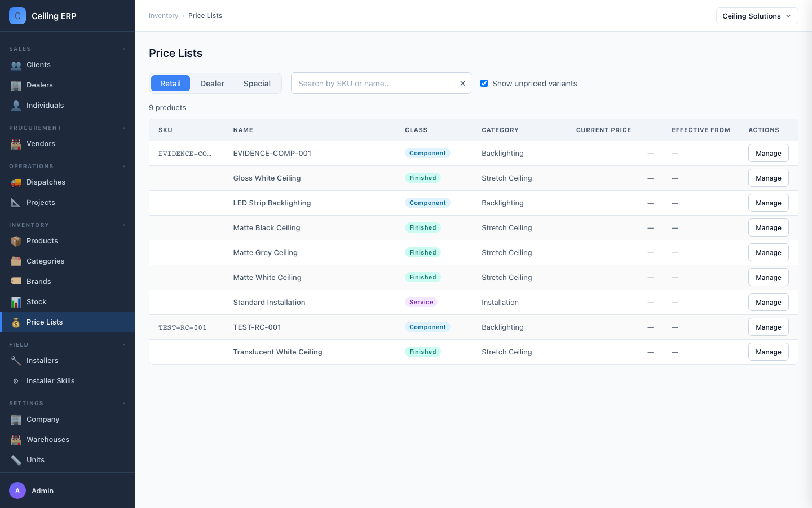The width and height of the screenshot is (812, 508).
Task: Open Products via its box icon
Action: pos(16,241)
